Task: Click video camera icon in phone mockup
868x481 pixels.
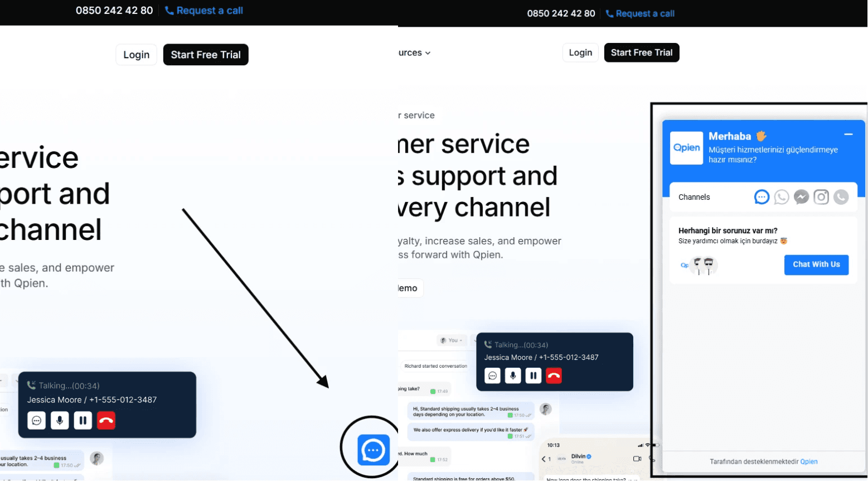Action: (637, 459)
